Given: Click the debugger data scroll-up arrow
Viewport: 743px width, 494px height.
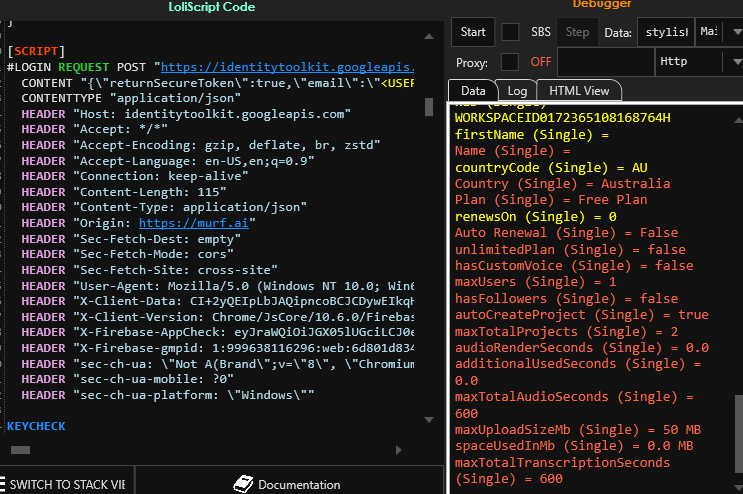Looking at the screenshot, I should coord(738,120).
